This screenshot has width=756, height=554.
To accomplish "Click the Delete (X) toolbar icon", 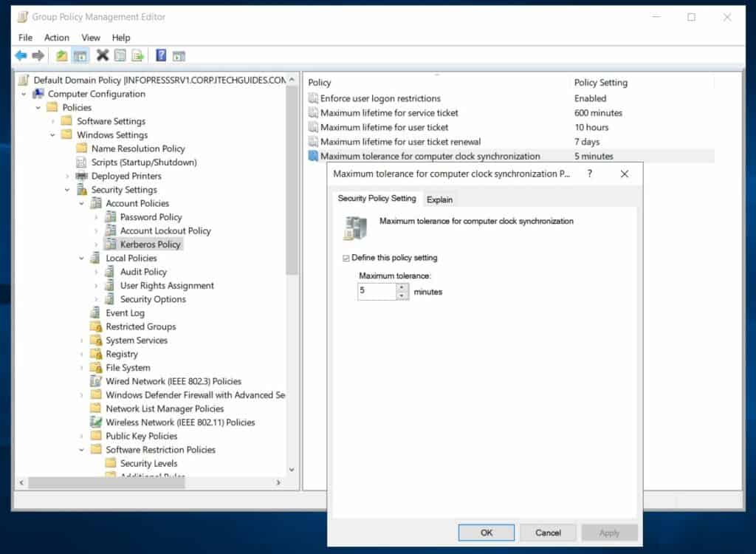I will coord(103,55).
